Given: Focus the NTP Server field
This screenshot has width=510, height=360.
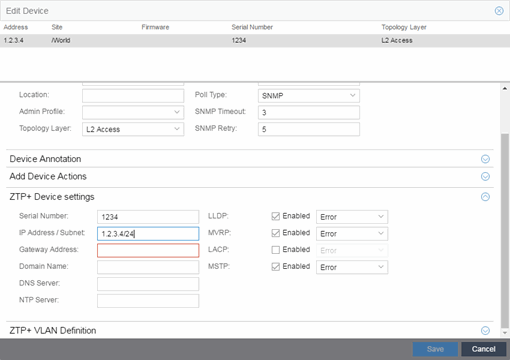Looking at the screenshot, I should point(148,301).
